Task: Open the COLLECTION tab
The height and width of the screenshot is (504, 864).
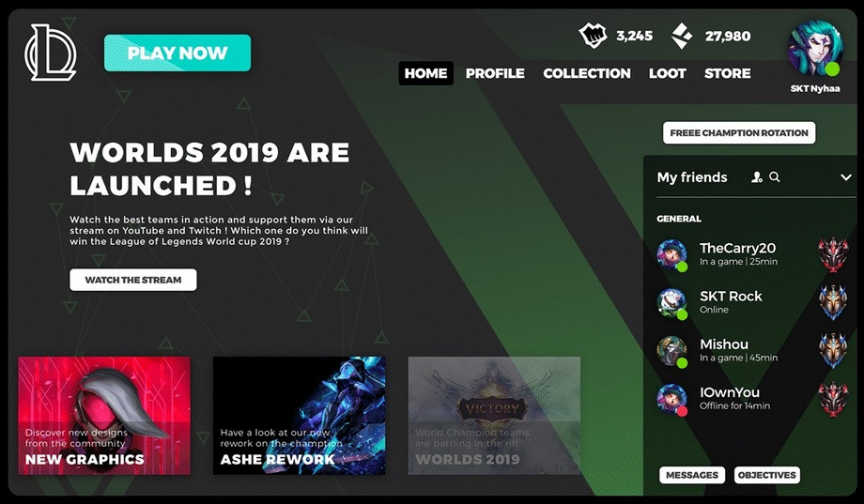Action: click(x=587, y=73)
